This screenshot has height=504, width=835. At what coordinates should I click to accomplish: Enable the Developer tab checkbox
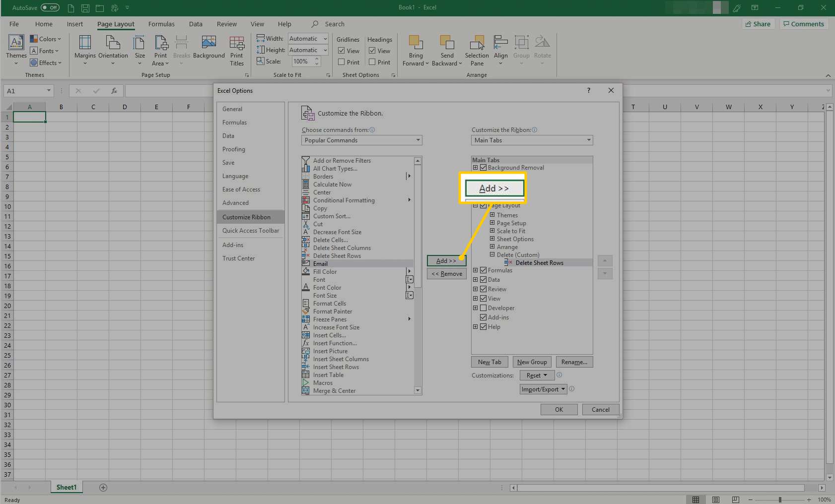pos(483,308)
